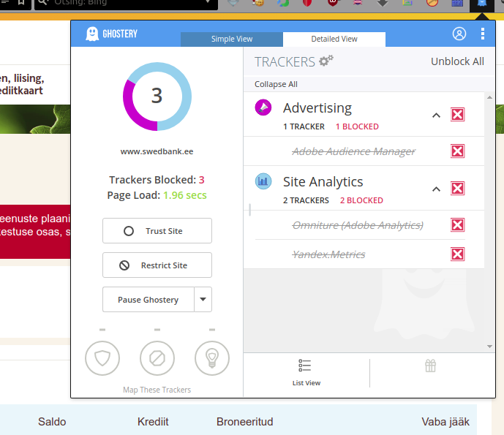Open the rewards gift icon
The image size is (504, 435).
tap(430, 366)
